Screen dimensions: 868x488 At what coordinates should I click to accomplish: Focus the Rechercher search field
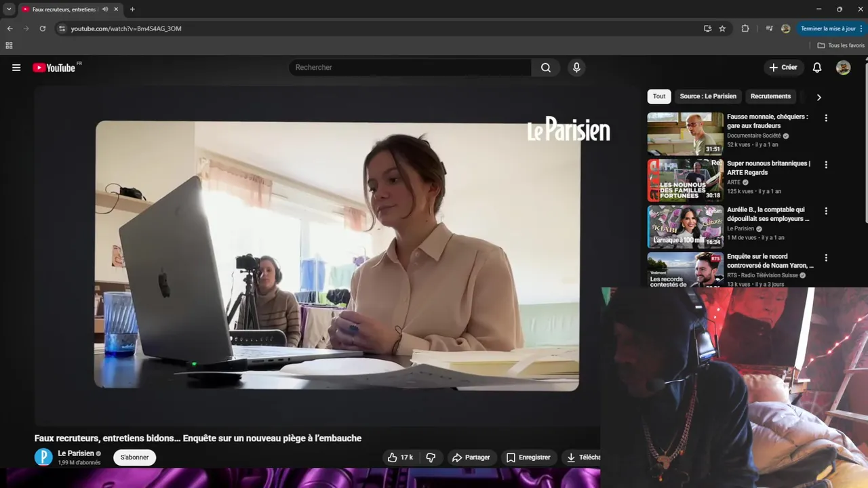tap(410, 68)
